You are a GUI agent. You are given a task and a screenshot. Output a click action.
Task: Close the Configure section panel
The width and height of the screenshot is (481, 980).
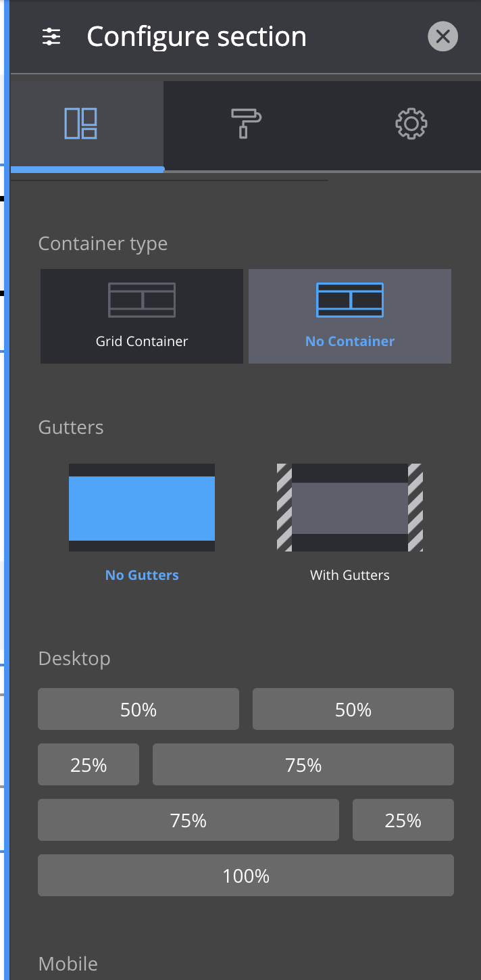[443, 36]
